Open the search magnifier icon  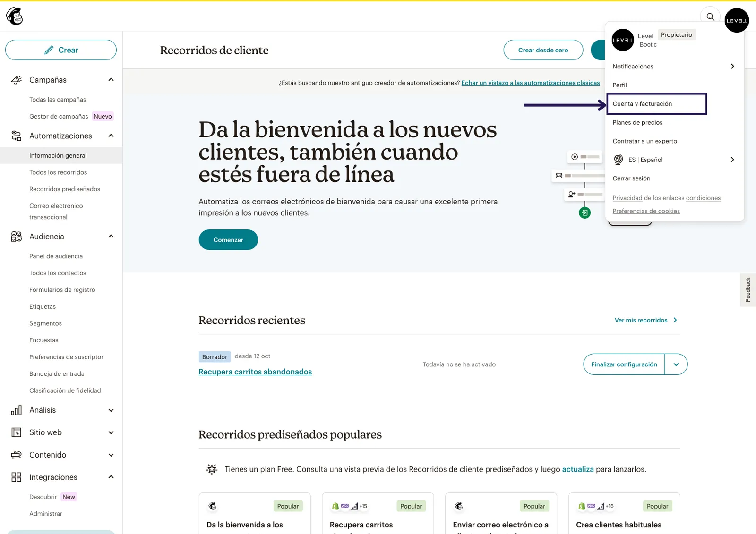710,17
